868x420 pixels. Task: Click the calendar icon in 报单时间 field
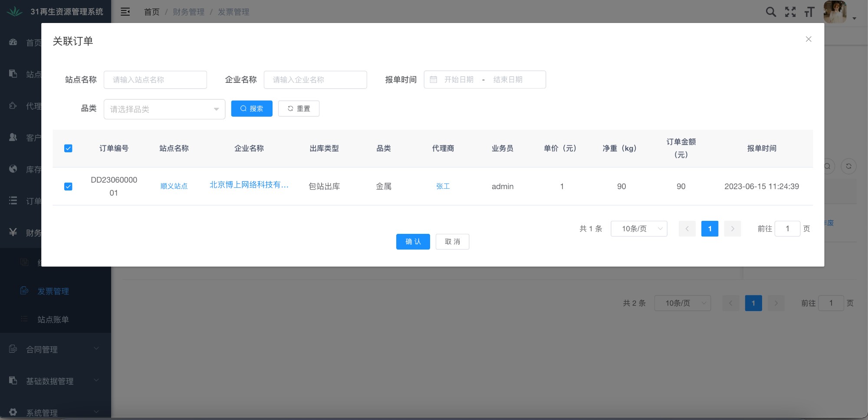[x=433, y=79]
